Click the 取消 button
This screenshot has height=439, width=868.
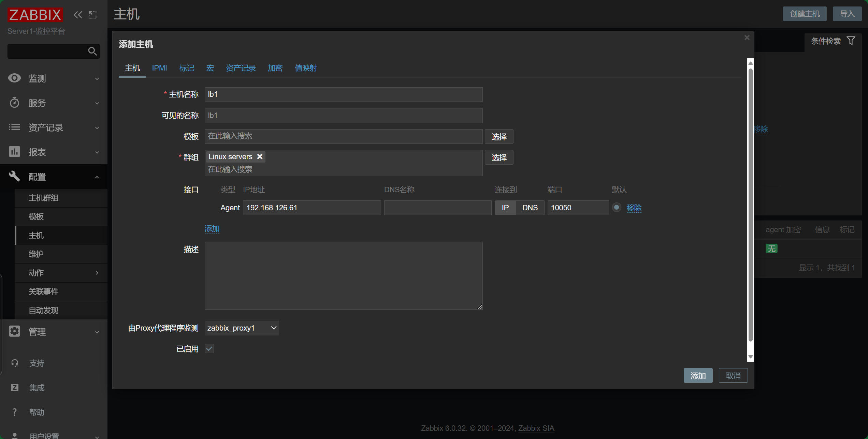point(733,376)
